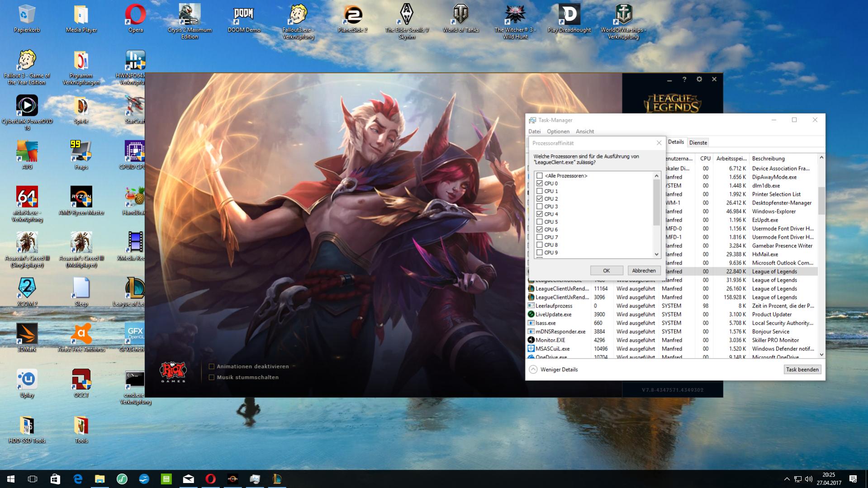Select the Uplay desktop icon

27,384
